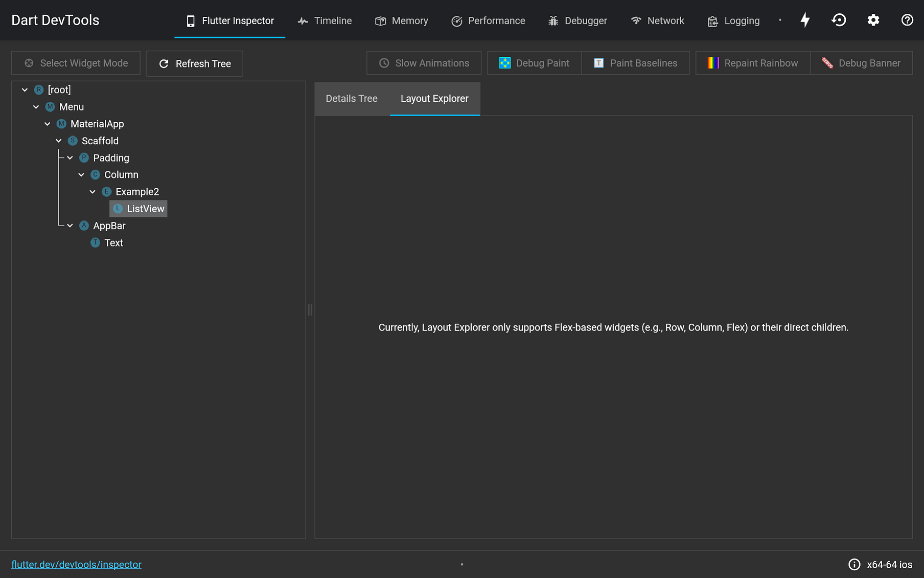Screen dimensions: 924x578
Task: Collapse the Scaffold tree node
Action: (58, 141)
